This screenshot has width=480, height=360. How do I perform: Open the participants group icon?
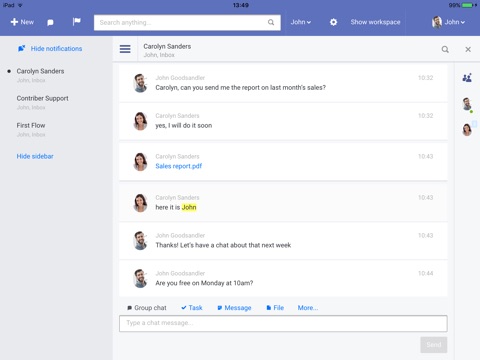click(x=467, y=78)
